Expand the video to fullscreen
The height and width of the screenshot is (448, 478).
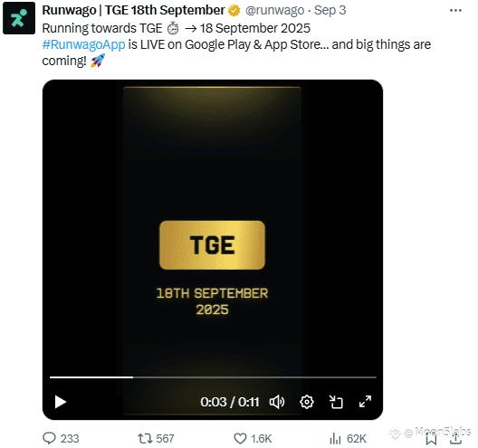365,402
